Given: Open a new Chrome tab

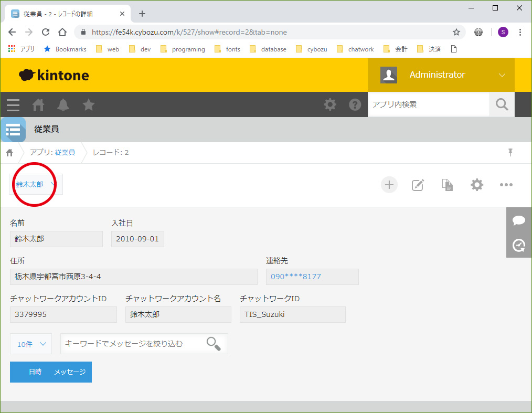Looking at the screenshot, I should point(142,14).
